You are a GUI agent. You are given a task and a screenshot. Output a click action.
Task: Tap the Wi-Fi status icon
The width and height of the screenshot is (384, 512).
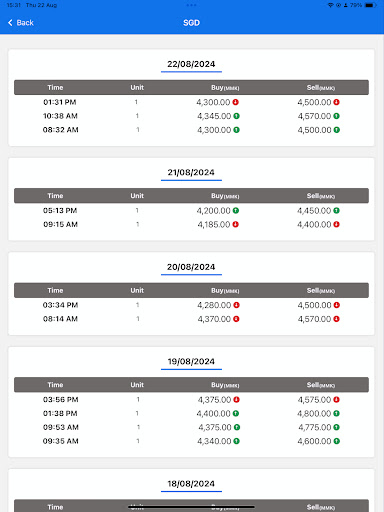[x=331, y=5]
